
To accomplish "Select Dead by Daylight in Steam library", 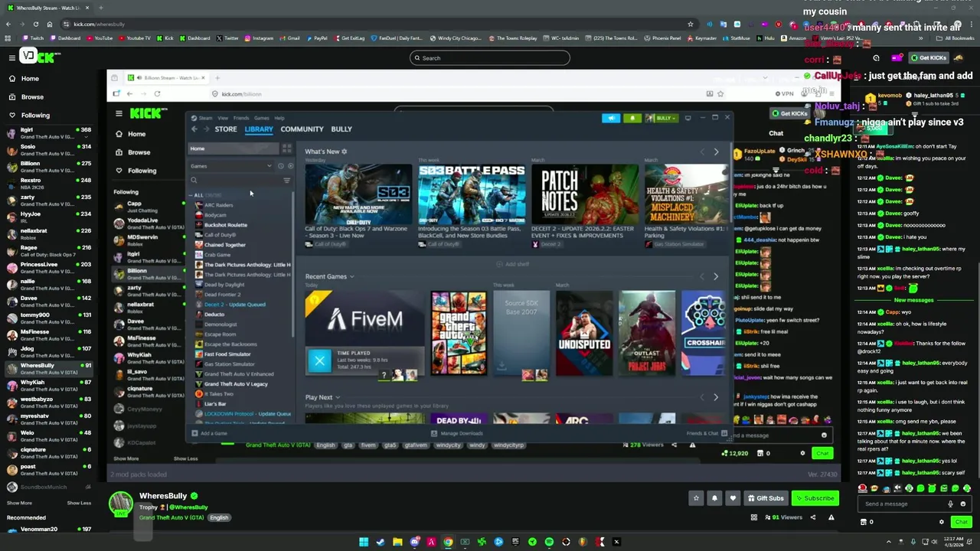I will 224,285.
